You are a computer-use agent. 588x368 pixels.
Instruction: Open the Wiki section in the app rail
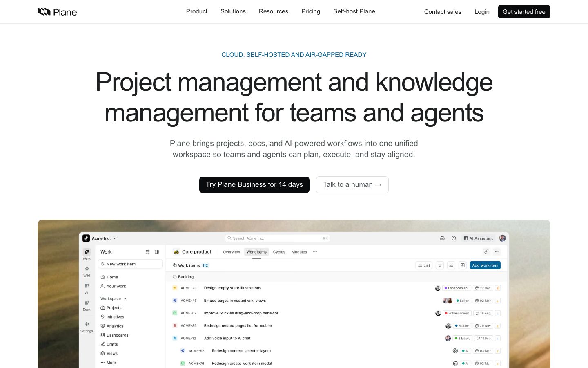pos(87,271)
